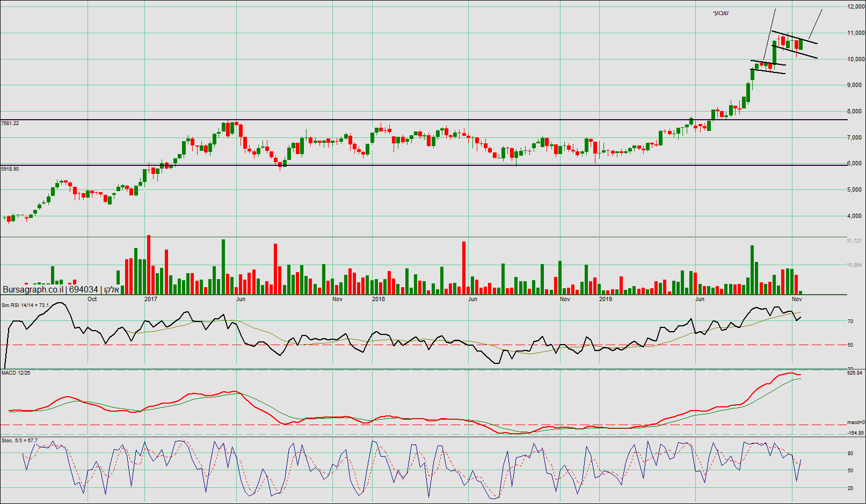
Task: Select the 15,864 volume axis value
Action: click(854, 265)
